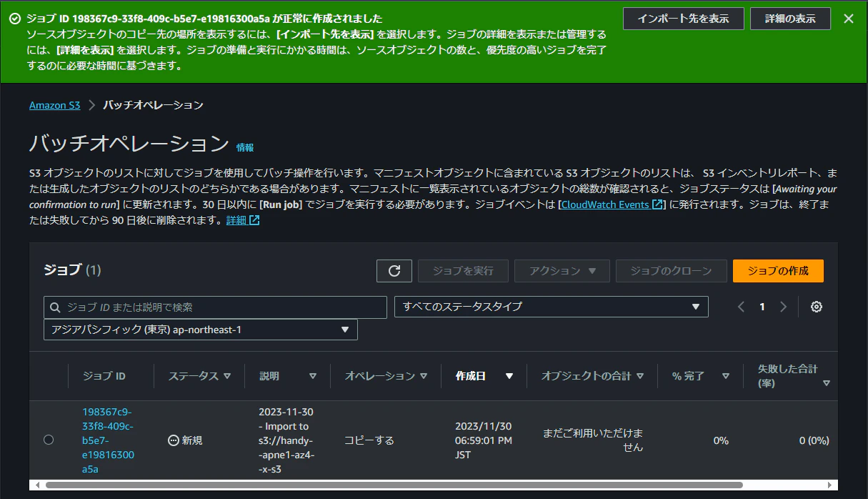Click the 0 (0%) failed total cell
The image size is (868, 499).
coord(814,440)
